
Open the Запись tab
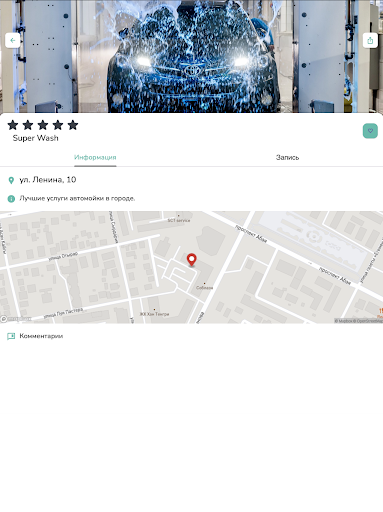click(287, 157)
